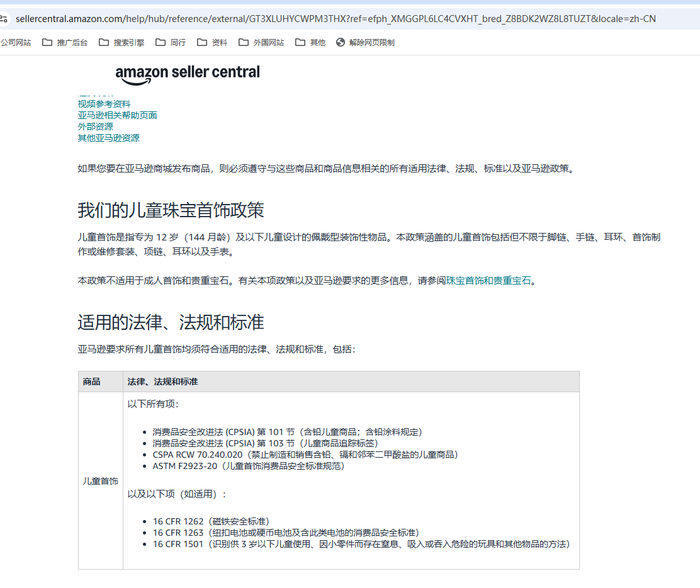This screenshot has height=588, width=700.
Task: Click the site info icon in address bar
Action: (4, 19)
